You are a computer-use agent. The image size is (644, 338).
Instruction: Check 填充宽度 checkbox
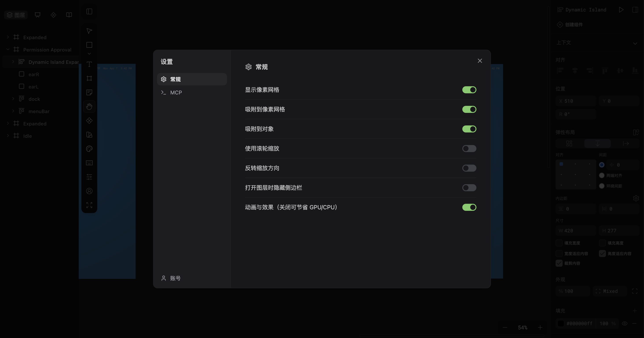click(x=559, y=243)
